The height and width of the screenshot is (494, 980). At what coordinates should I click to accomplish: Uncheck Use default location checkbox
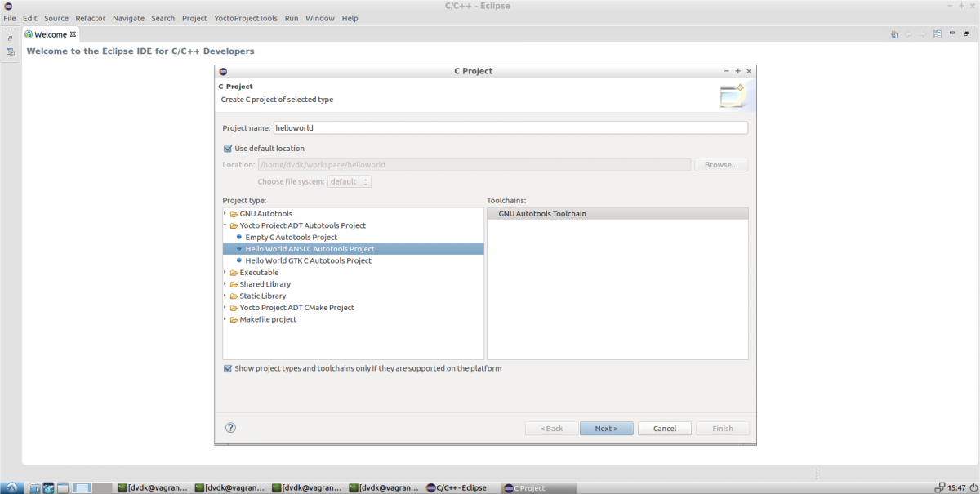point(228,149)
